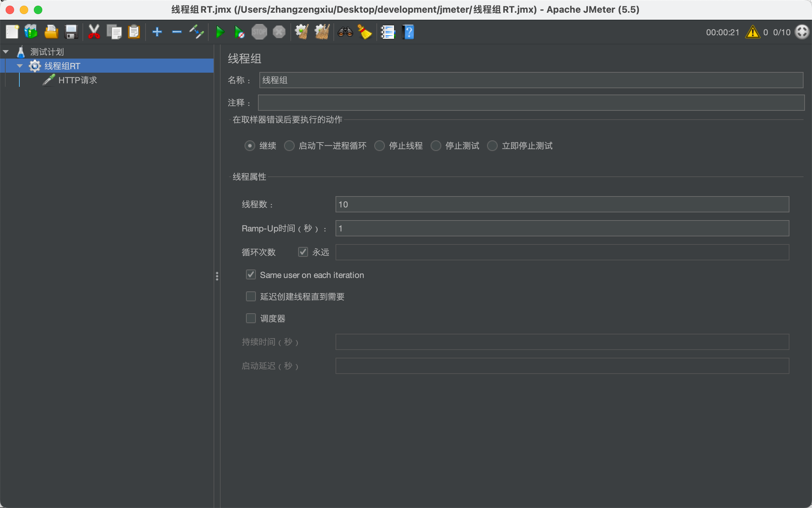The width and height of the screenshot is (812, 508).
Task: Save the test plan with floppy icon
Action: (72, 32)
